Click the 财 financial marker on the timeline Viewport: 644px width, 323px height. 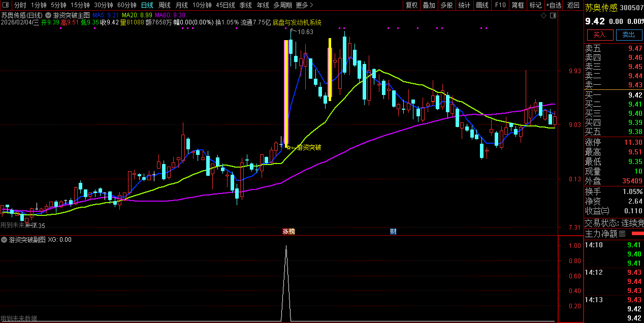click(x=393, y=232)
